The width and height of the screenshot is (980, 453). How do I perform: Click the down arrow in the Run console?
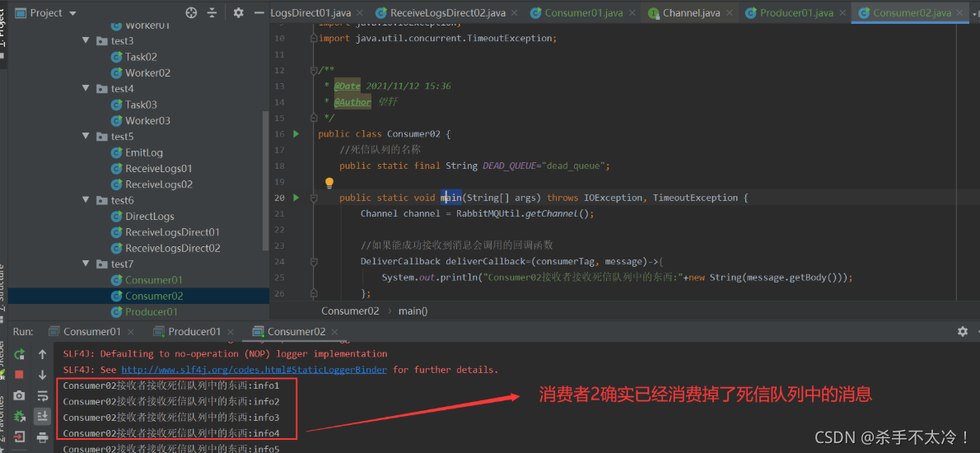coord(43,375)
